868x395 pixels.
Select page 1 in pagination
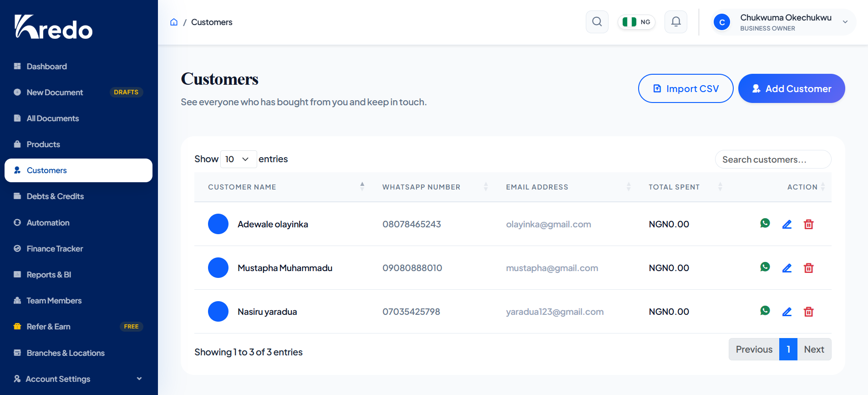coord(788,349)
